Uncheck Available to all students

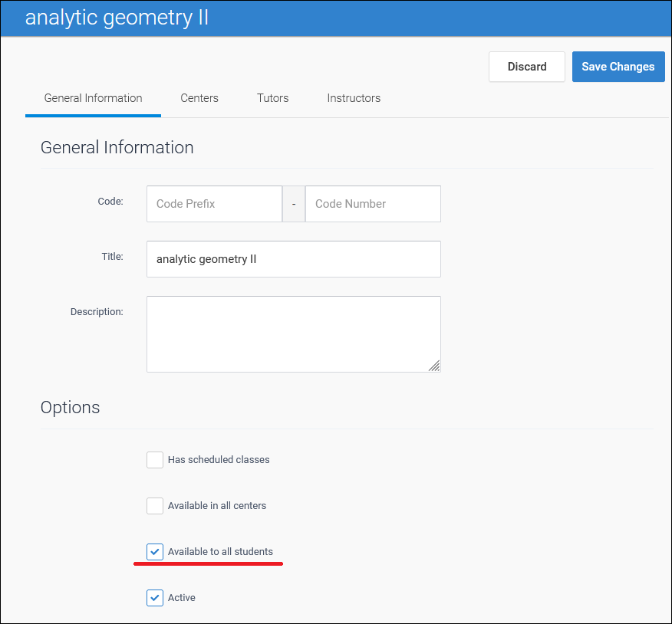tap(155, 552)
